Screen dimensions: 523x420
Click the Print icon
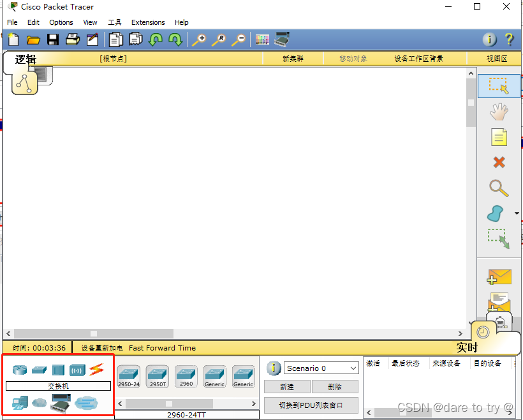coord(73,40)
